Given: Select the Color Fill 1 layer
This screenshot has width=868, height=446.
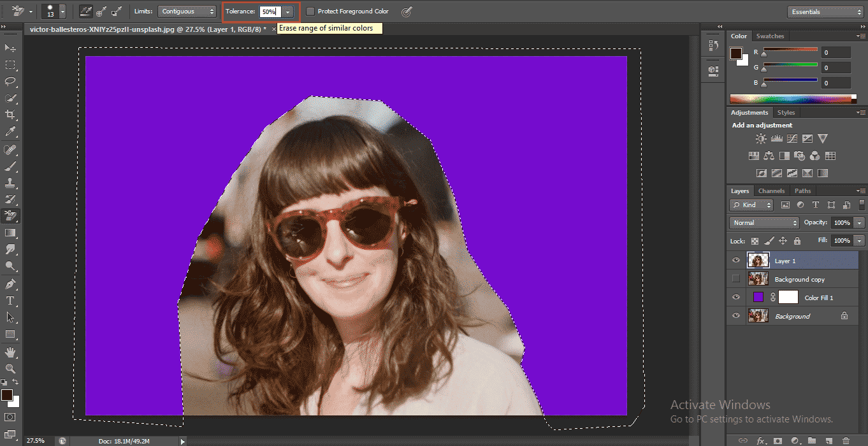Looking at the screenshot, I should [818, 298].
